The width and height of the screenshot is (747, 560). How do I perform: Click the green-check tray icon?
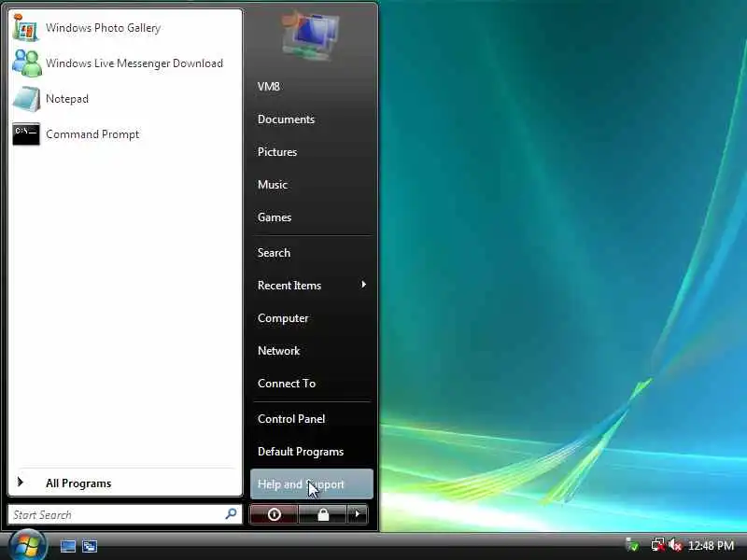click(632, 545)
